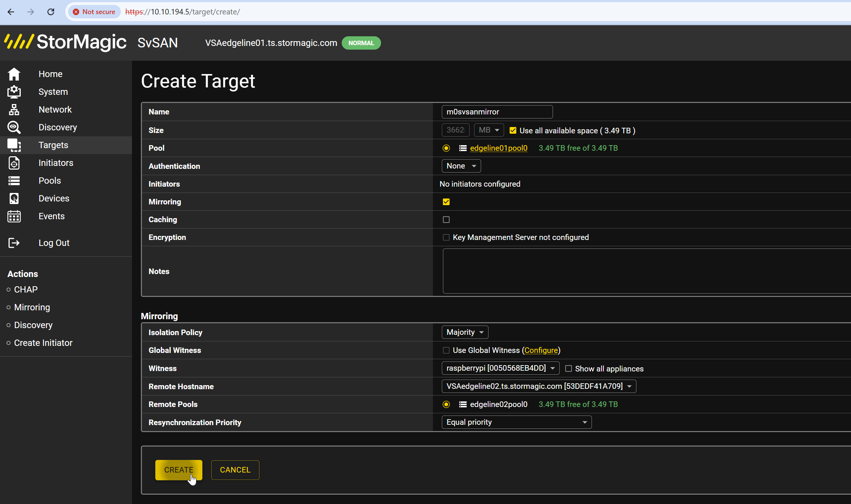Screen dimensions: 851x504
Task: Open the Discovery action link
Action: tap(33, 325)
